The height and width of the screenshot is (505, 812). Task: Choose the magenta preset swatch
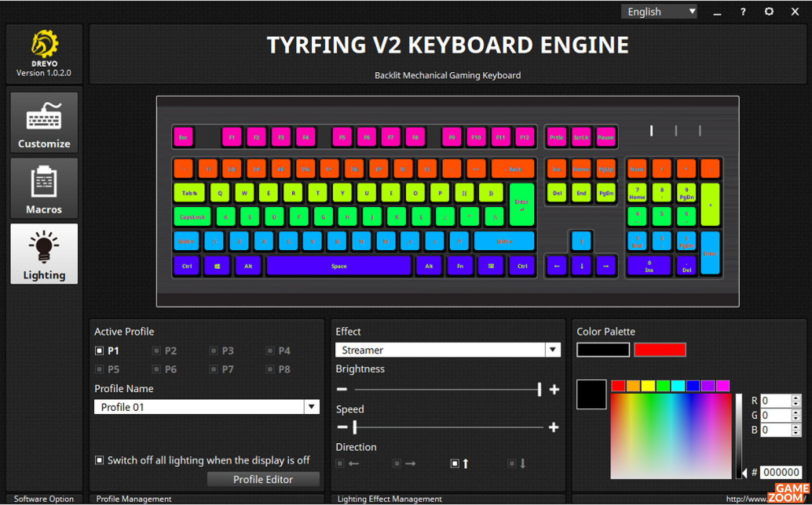pyautogui.click(x=723, y=386)
